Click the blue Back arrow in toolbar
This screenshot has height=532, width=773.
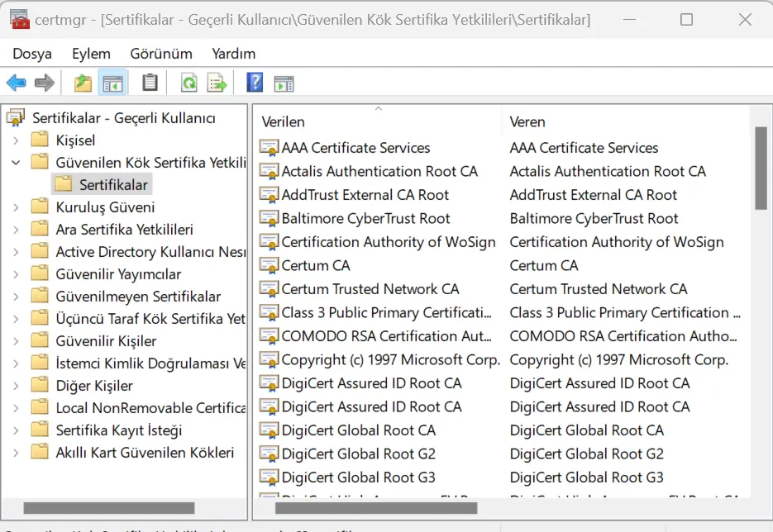pos(16,83)
